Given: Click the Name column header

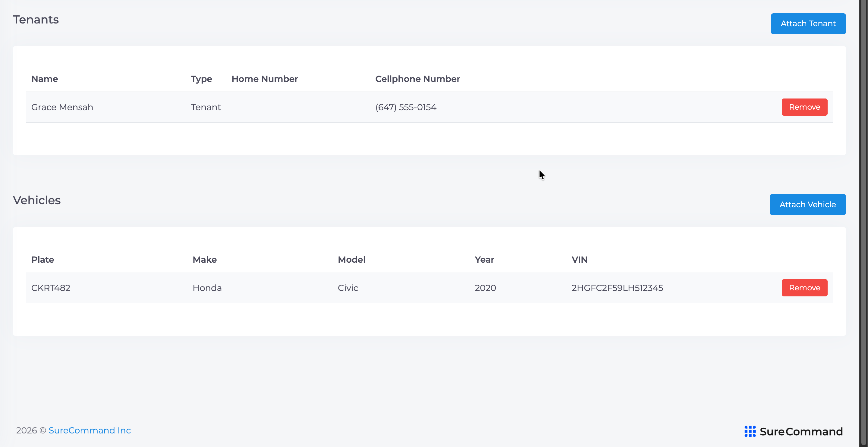Looking at the screenshot, I should click(x=45, y=79).
